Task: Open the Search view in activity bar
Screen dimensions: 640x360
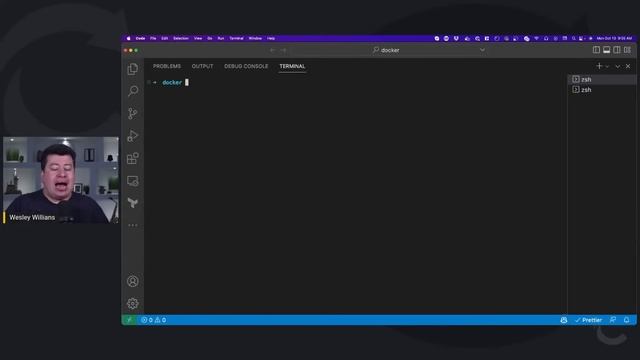Action: (x=133, y=91)
